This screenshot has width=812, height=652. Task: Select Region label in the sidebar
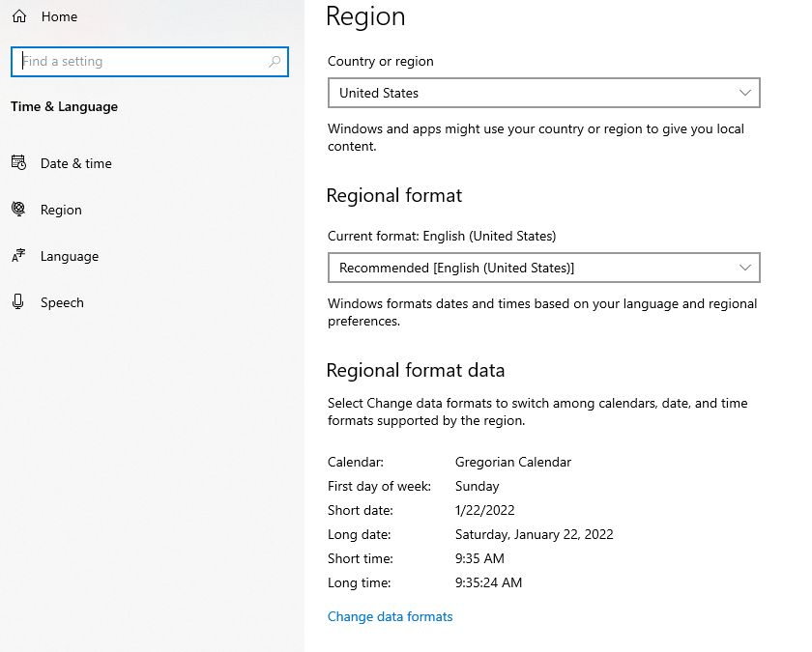(61, 210)
